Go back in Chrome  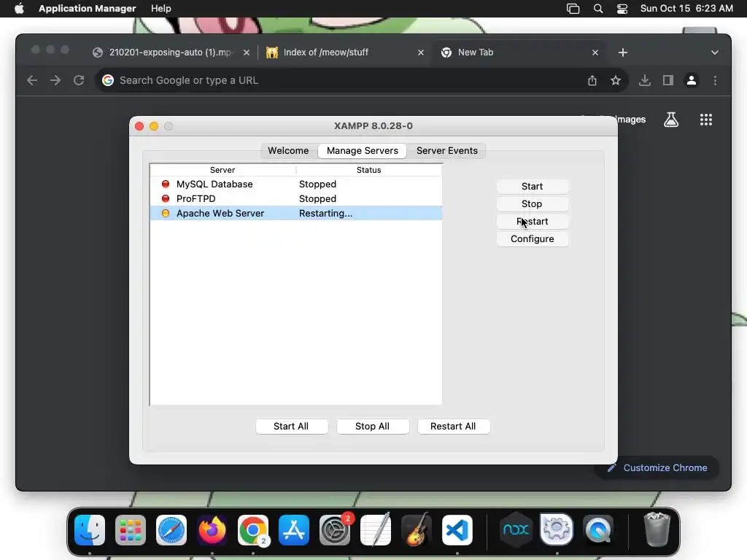tap(32, 80)
